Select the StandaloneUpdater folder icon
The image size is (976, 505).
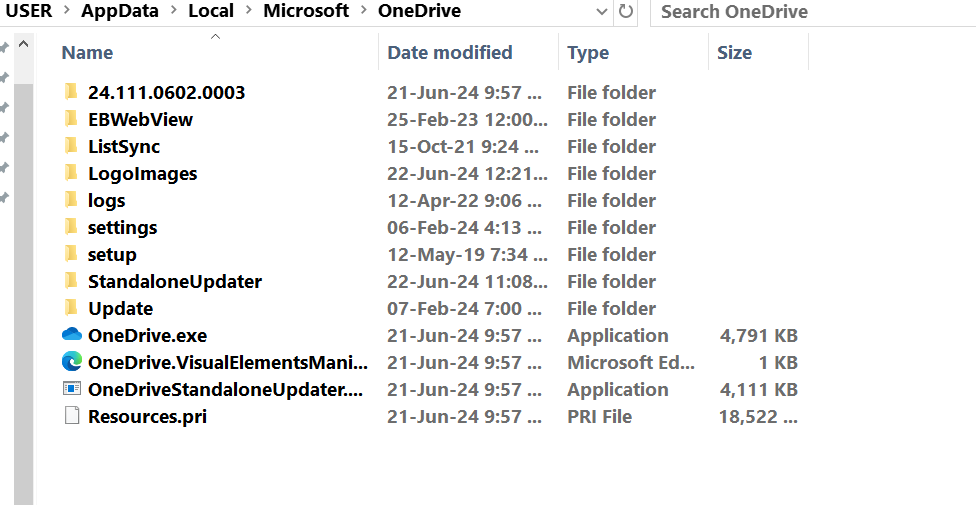click(72, 281)
